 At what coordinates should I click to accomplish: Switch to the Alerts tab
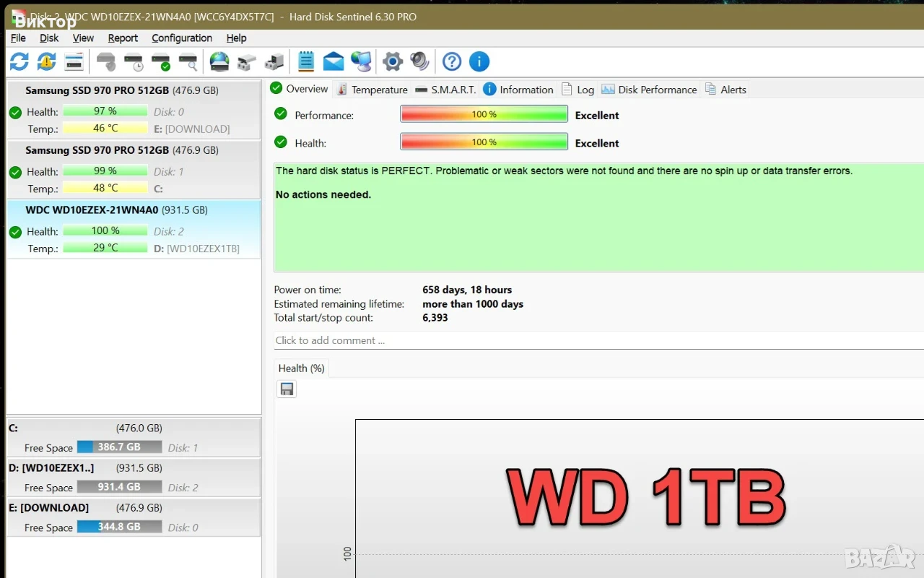point(725,90)
